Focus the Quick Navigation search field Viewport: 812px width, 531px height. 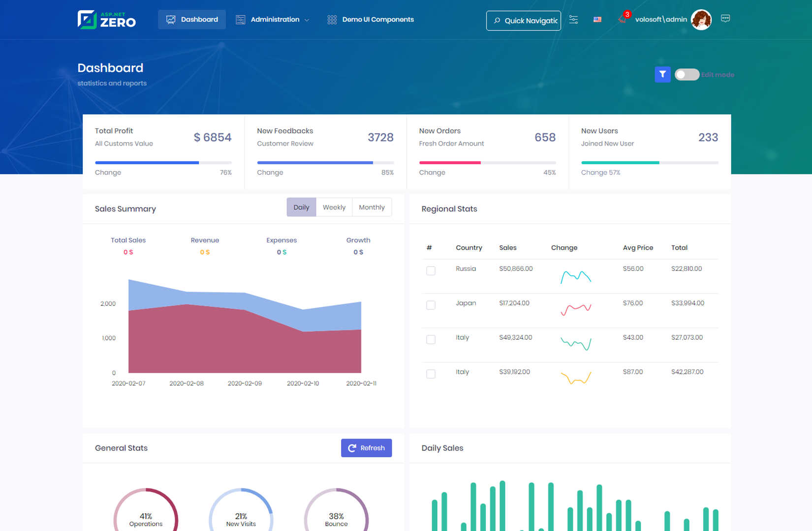[x=524, y=21]
